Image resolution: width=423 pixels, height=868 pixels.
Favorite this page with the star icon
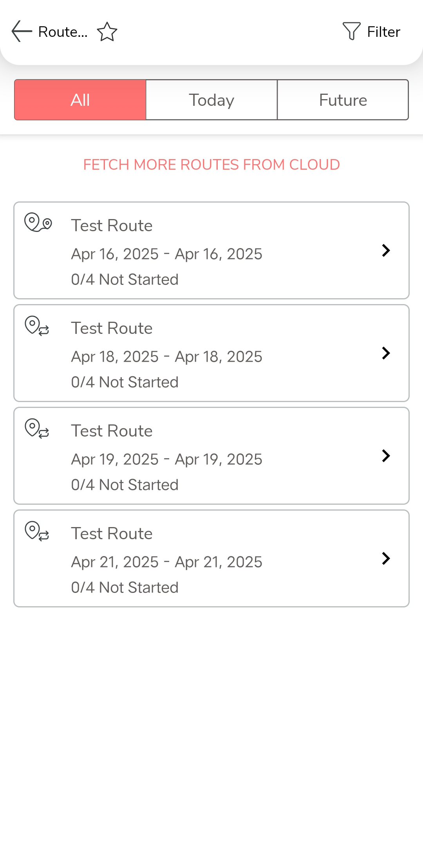(107, 32)
